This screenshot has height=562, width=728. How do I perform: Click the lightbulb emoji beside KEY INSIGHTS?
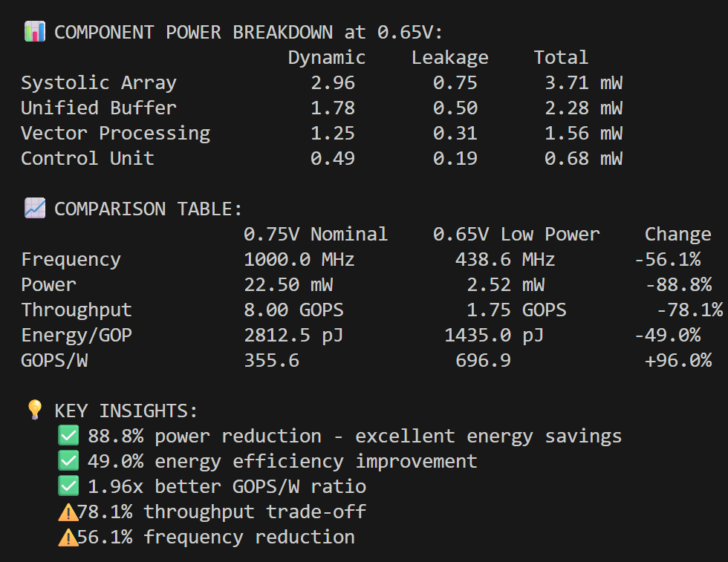34,411
